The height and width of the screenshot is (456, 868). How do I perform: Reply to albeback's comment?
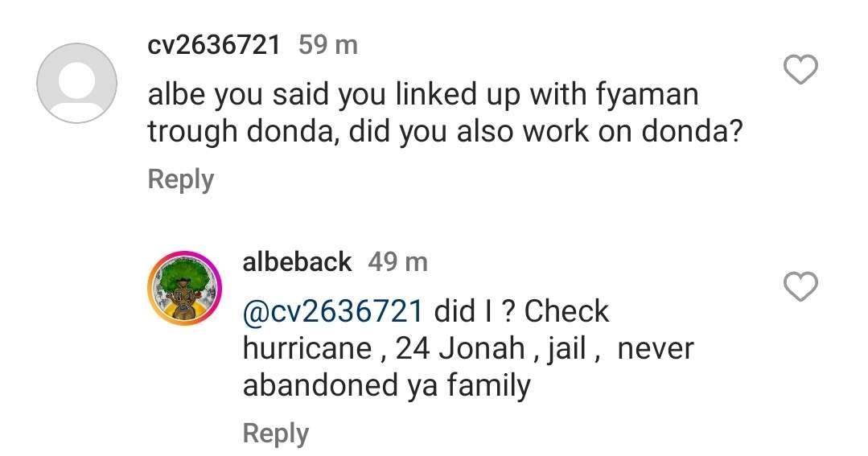275,433
